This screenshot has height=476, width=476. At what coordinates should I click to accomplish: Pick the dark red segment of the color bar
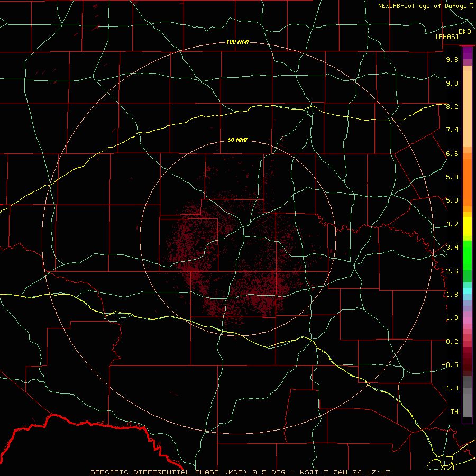click(467, 361)
